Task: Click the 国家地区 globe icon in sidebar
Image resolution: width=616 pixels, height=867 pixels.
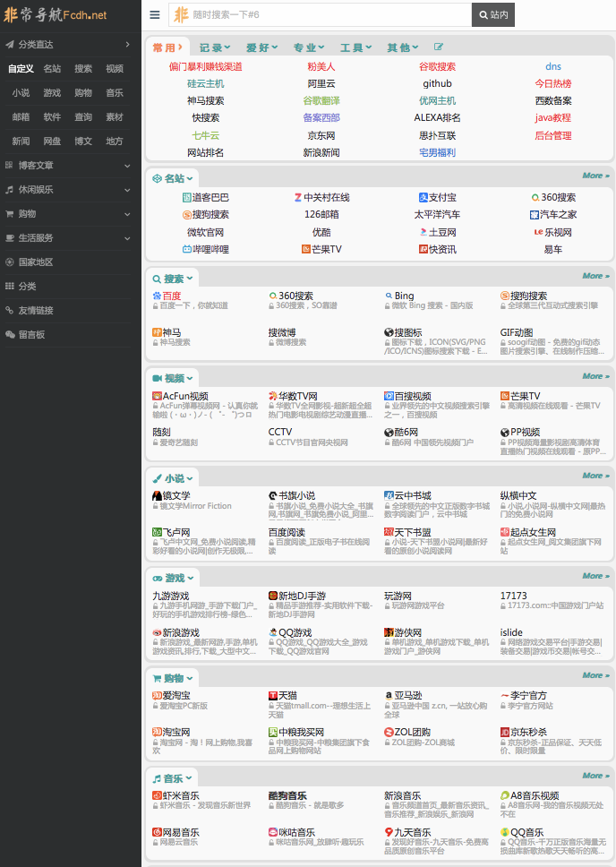Action: 9,262
